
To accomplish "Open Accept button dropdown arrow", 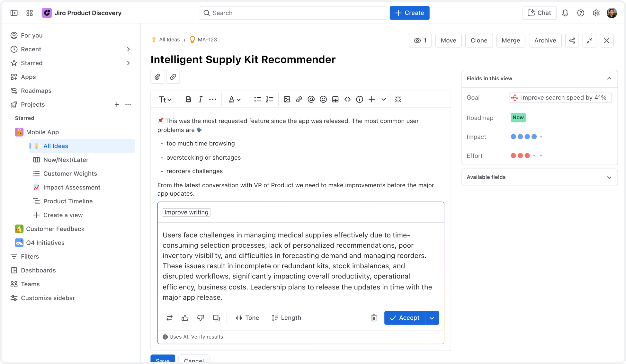I will pos(432,318).
